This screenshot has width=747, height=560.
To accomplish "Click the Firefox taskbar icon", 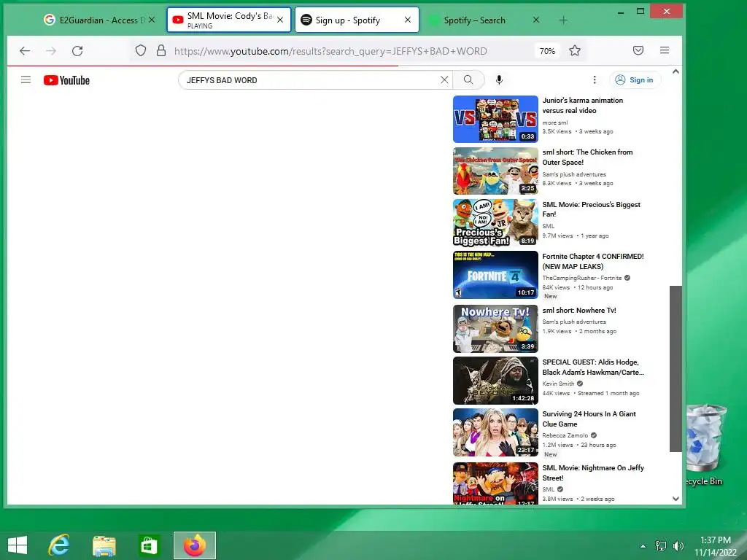I will click(x=194, y=545).
